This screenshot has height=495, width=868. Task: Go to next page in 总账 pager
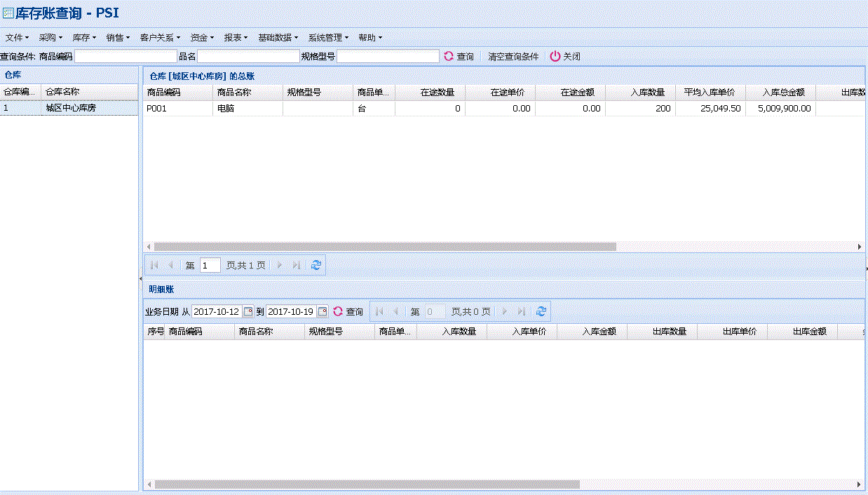pyautogui.click(x=280, y=265)
